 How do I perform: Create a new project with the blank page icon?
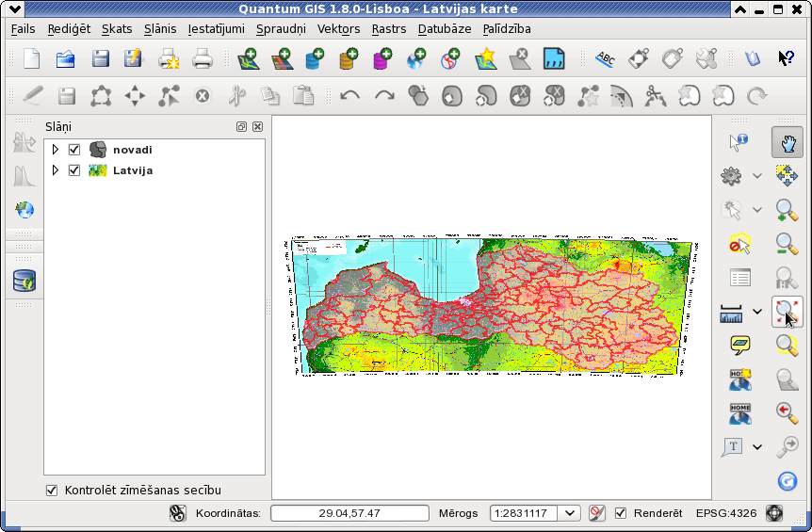point(32,58)
